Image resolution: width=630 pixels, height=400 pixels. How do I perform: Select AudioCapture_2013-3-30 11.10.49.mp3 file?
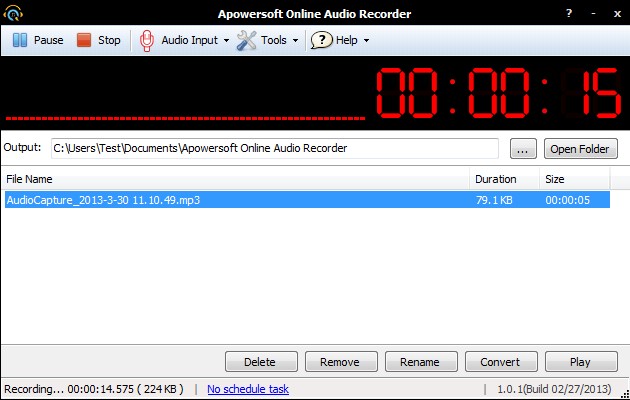[307, 200]
